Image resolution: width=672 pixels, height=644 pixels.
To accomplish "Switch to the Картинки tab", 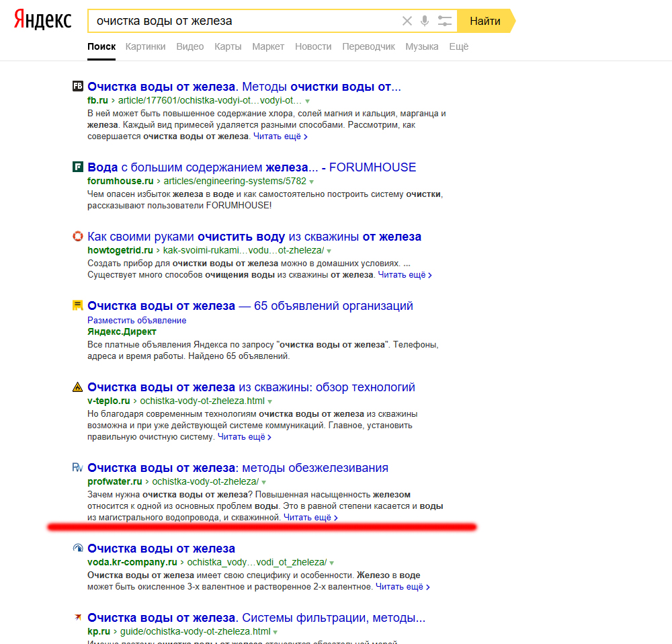I will 145,46.
